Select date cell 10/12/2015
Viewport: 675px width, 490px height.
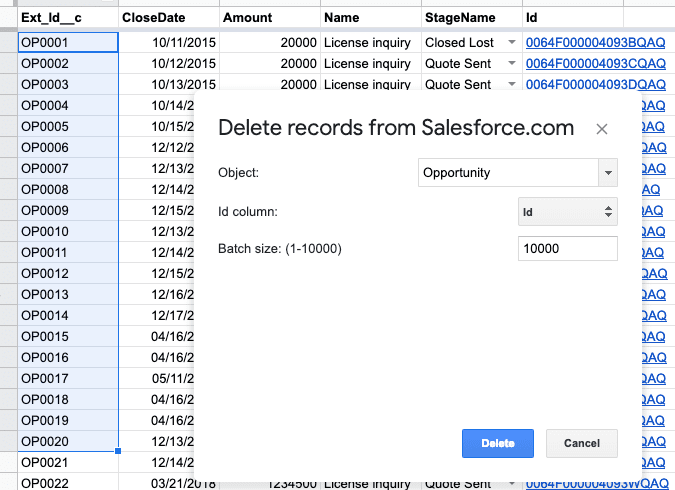[169, 63]
